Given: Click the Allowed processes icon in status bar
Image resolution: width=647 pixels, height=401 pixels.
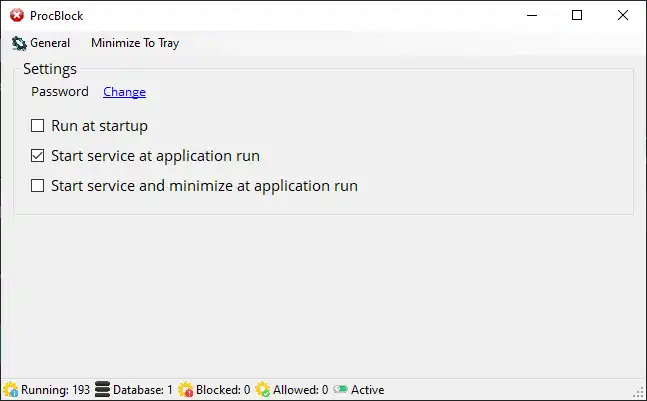Looking at the screenshot, I should tap(262, 390).
